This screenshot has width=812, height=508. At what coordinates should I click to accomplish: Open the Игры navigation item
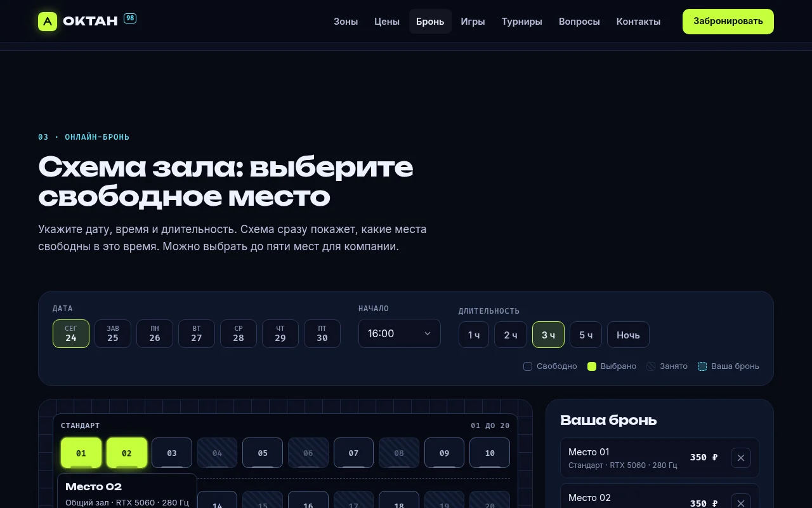pyautogui.click(x=473, y=22)
